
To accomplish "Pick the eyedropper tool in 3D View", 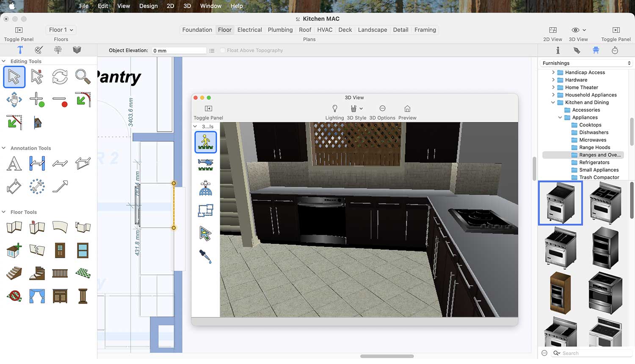I will (x=206, y=256).
